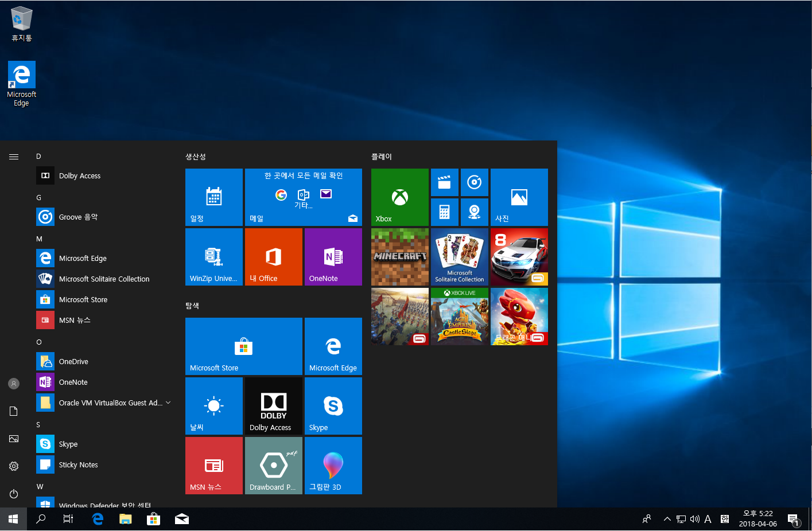Image resolution: width=812 pixels, height=531 pixels.
Task: Open the green Xbox tile
Action: pyautogui.click(x=400, y=197)
